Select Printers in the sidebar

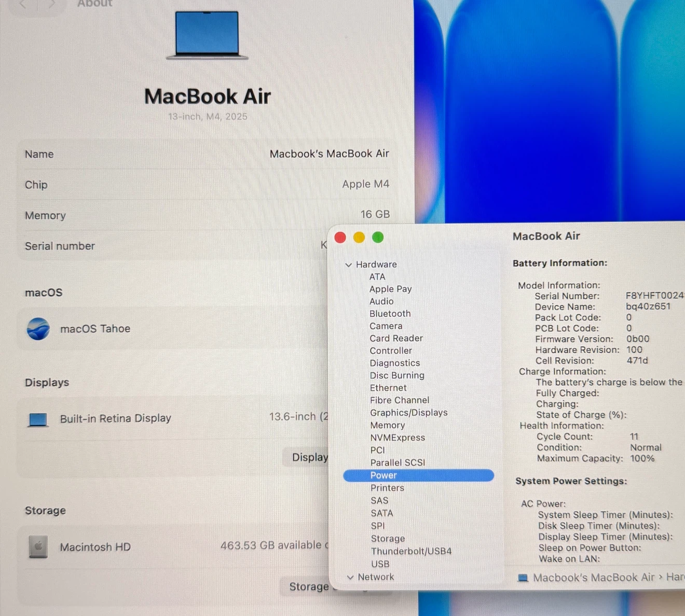387,488
